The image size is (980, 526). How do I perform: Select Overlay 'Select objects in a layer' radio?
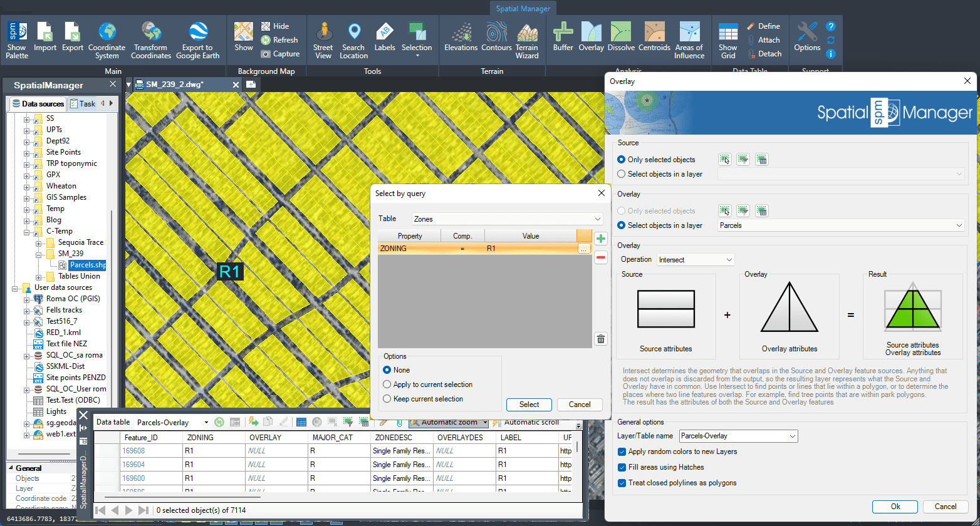click(x=622, y=225)
